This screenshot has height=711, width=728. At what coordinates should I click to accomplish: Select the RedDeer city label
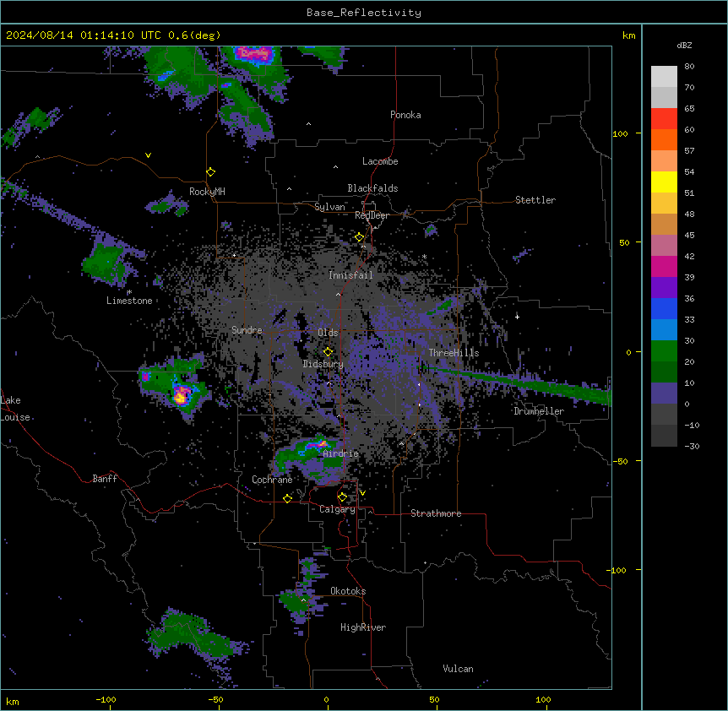click(372, 215)
